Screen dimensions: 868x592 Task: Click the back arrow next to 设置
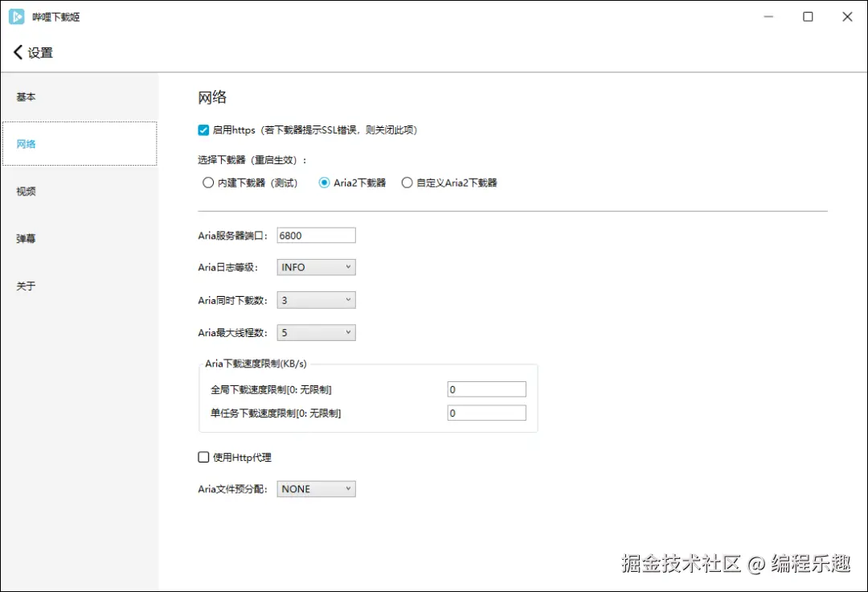pyautogui.click(x=17, y=51)
